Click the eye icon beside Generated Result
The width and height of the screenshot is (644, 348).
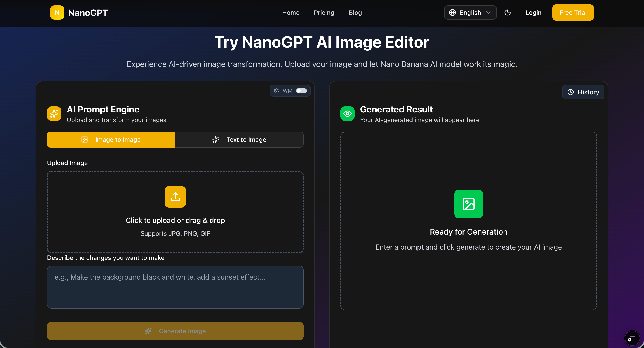point(347,114)
